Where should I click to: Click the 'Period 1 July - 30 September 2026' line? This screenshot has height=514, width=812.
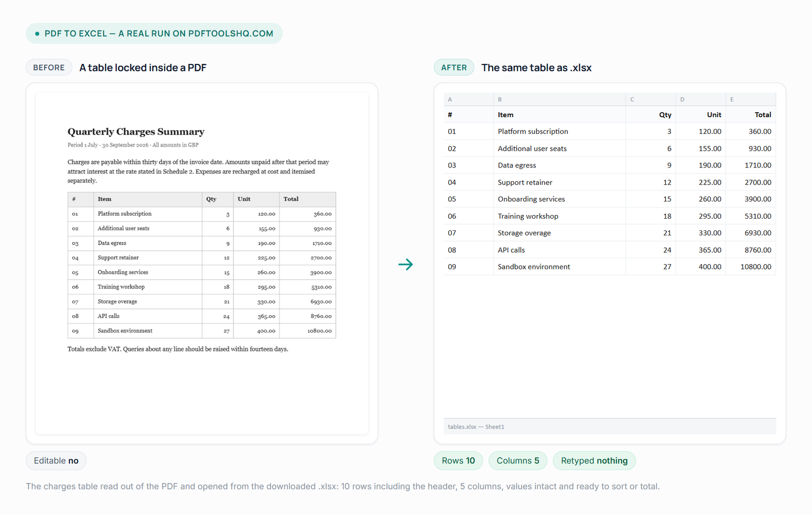[x=133, y=145]
